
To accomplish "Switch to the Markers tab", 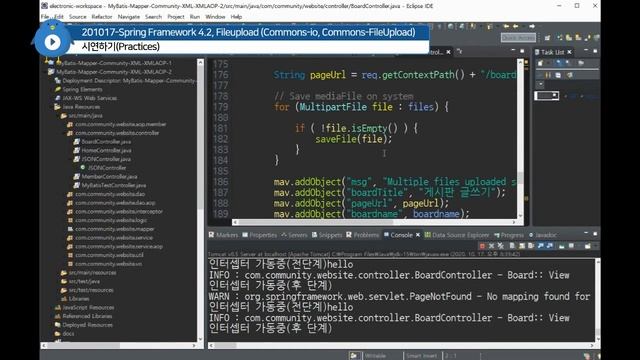I will 223,235.
